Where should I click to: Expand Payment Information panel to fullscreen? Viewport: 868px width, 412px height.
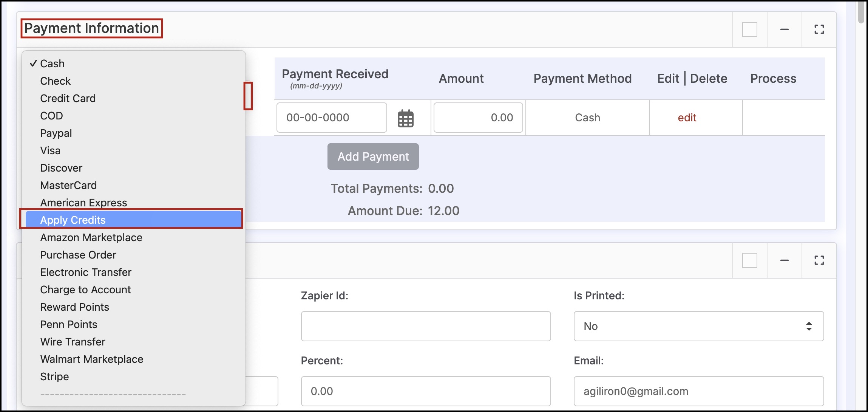(819, 29)
